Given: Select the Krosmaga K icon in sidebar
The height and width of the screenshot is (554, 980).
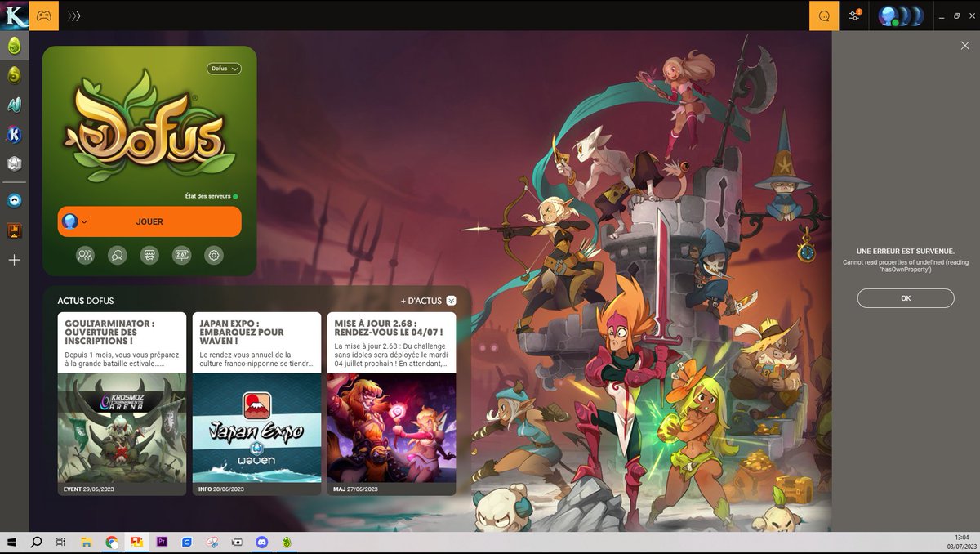Looking at the screenshot, I should 14,134.
